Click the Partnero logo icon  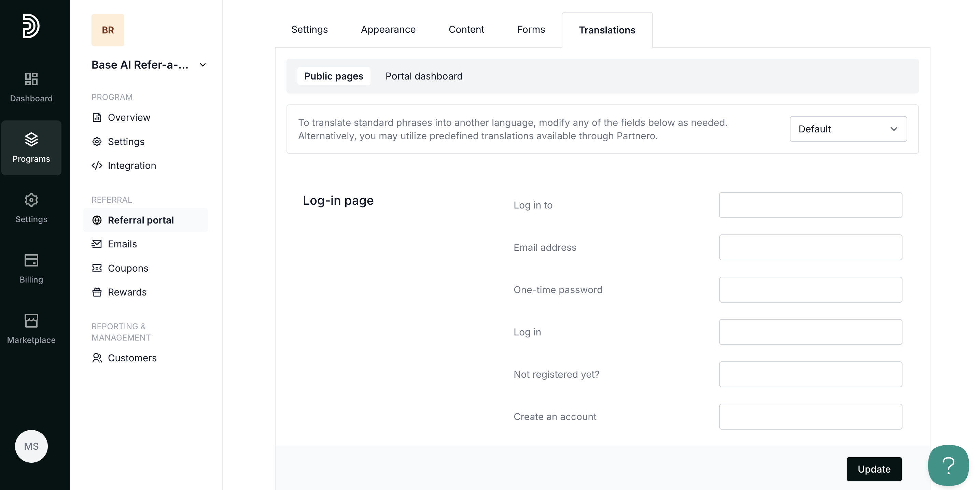point(31,26)
